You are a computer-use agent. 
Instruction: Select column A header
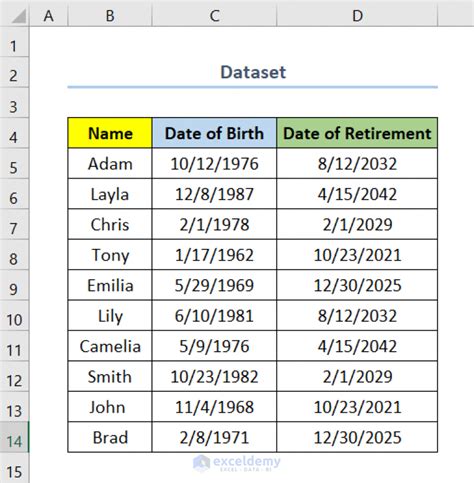coord(49,16)
